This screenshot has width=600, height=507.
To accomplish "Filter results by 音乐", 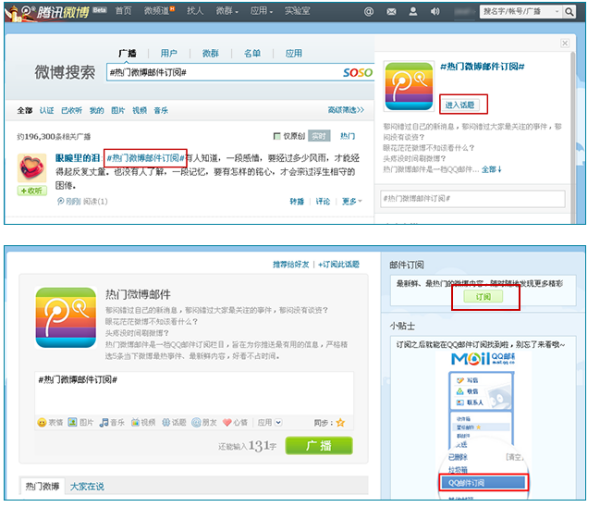I will 163,112.
